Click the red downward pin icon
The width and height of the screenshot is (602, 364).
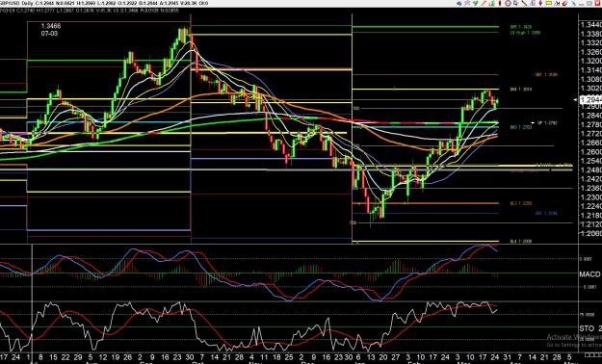click(540, 3)
